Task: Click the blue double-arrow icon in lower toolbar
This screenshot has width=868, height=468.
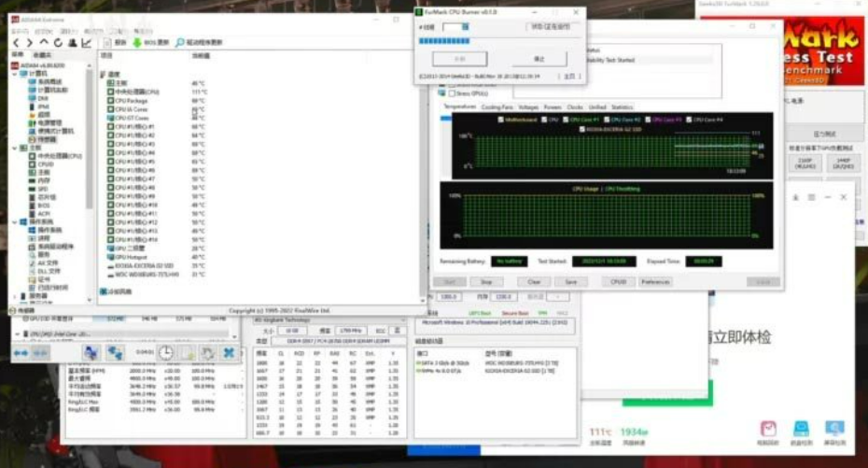Action: point(21,353)
